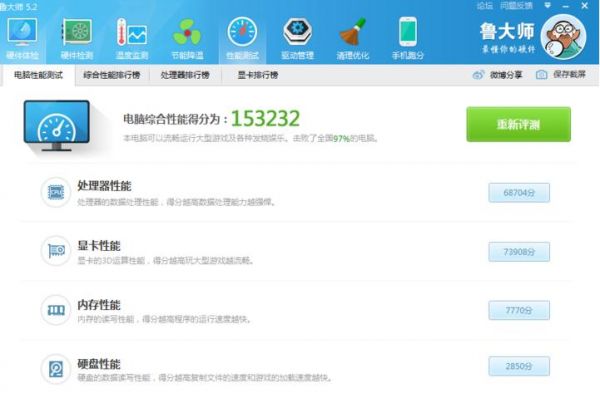600x398 pixels.
Task: Open the title bar dropdown menu arrow
Action: point(548,5)
